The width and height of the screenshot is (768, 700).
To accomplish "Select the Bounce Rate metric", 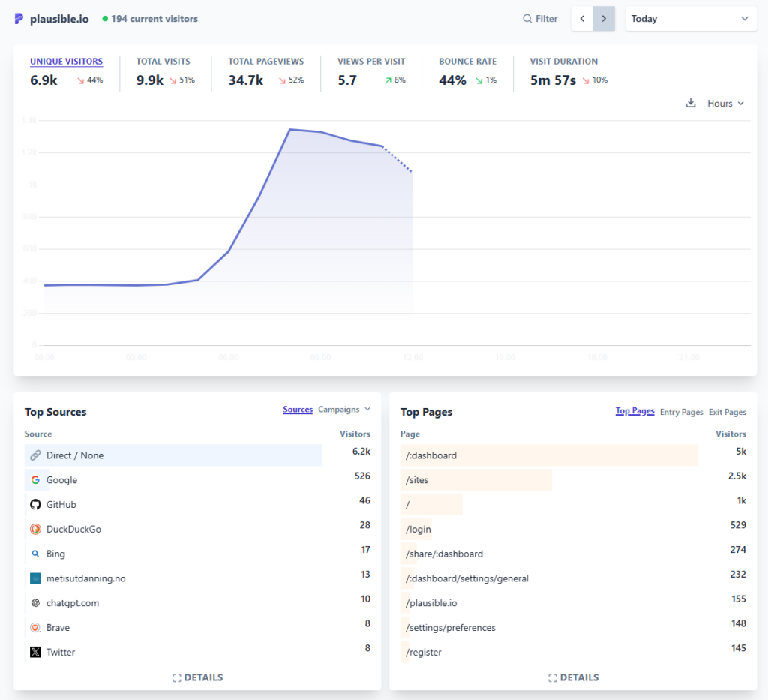I will [467, 62].
